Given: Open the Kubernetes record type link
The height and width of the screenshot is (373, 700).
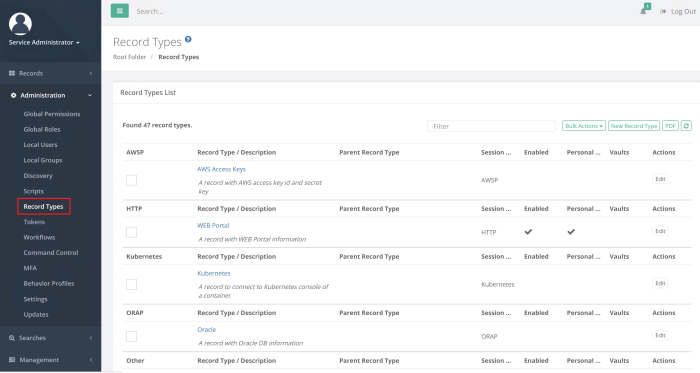Looking at the screenshot, I should pyautogui.click(x=214, y=273).
